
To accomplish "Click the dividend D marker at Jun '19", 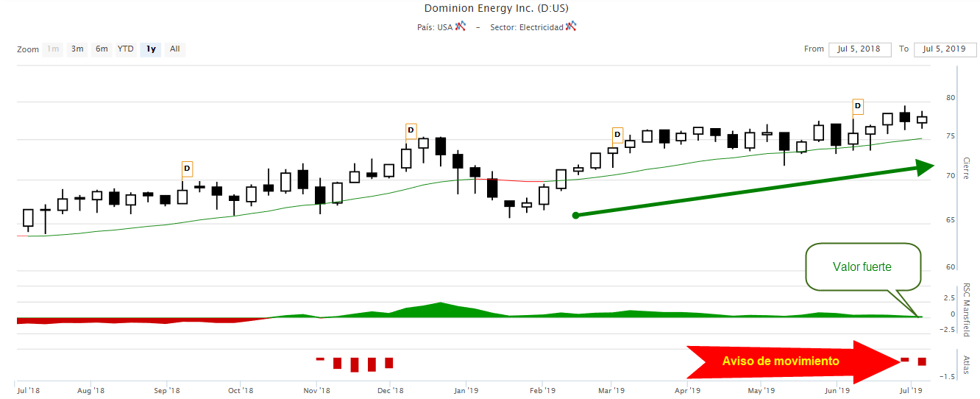I will click(x=858, y=107).
